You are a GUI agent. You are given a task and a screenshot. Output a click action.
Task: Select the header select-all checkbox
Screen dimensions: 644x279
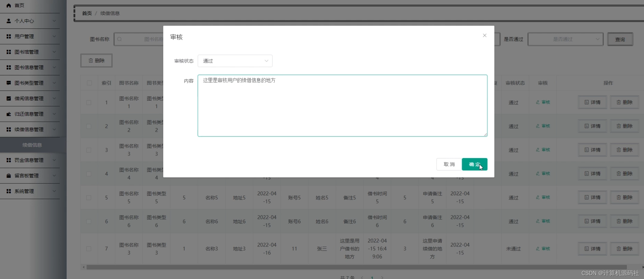coord(89,83)
